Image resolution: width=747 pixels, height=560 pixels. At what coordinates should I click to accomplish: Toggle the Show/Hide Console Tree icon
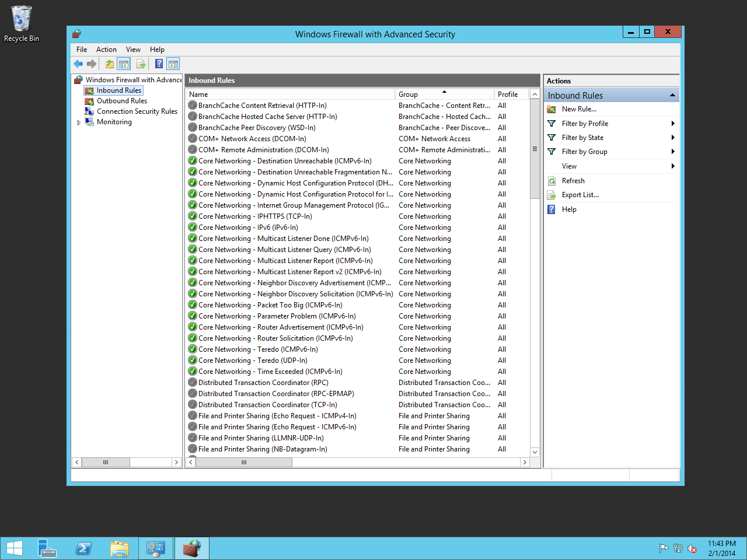[124, 64]
